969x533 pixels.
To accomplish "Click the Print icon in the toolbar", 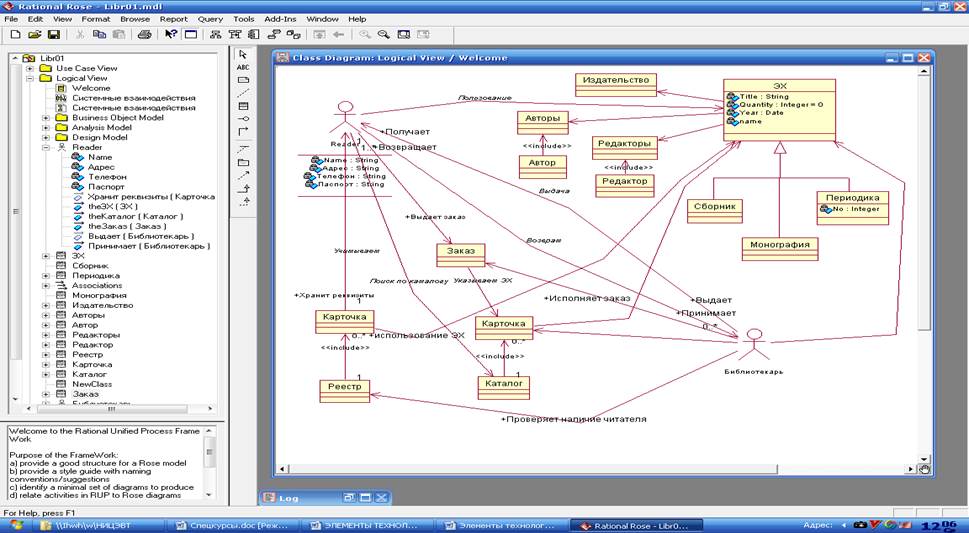I will [x=144, y=34].
